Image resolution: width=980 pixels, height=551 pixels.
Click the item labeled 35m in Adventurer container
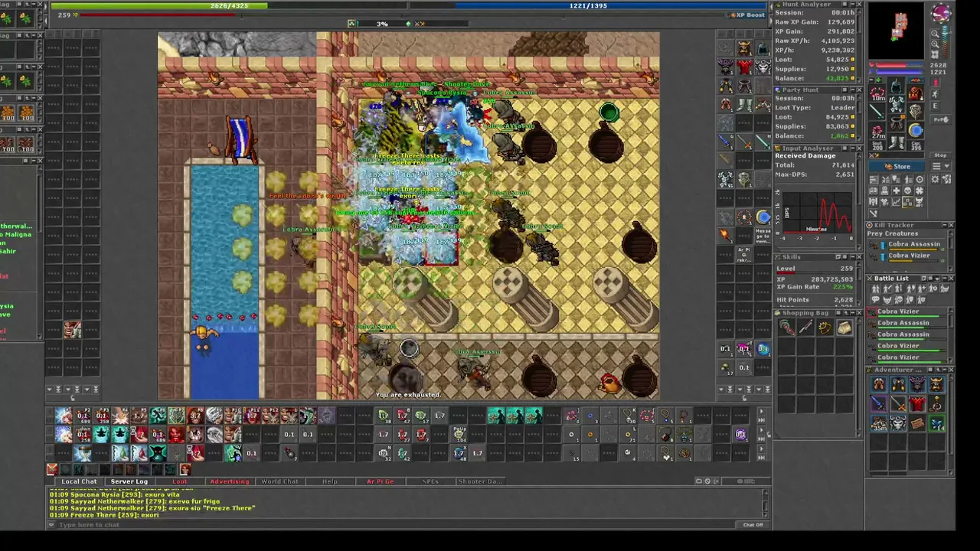(879, 423)
